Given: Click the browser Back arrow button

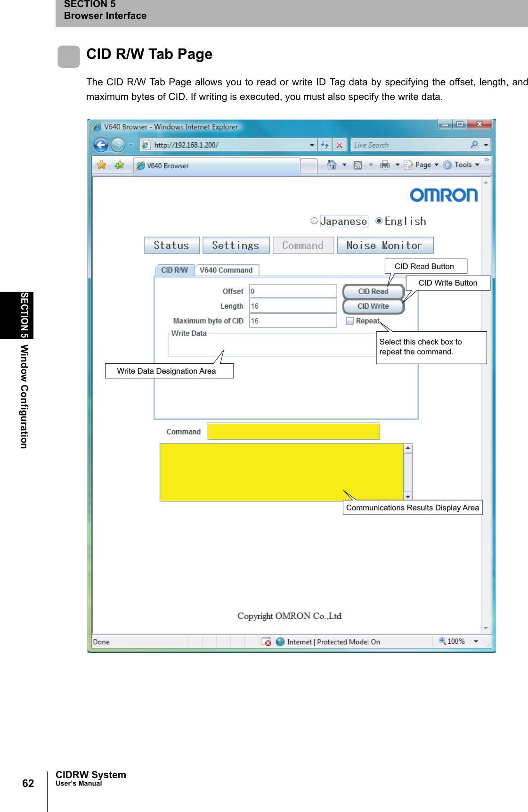Looking at the screenshot, I should 101,145.
